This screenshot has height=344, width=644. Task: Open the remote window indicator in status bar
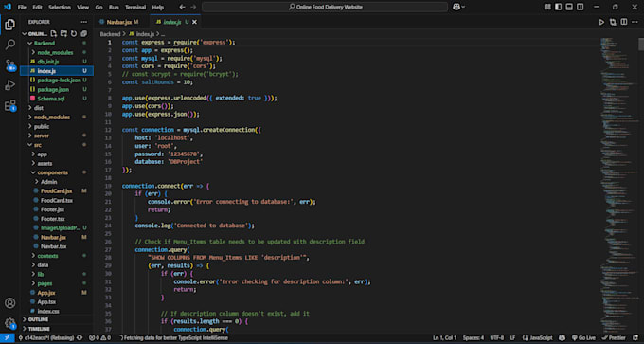[7, 337]
